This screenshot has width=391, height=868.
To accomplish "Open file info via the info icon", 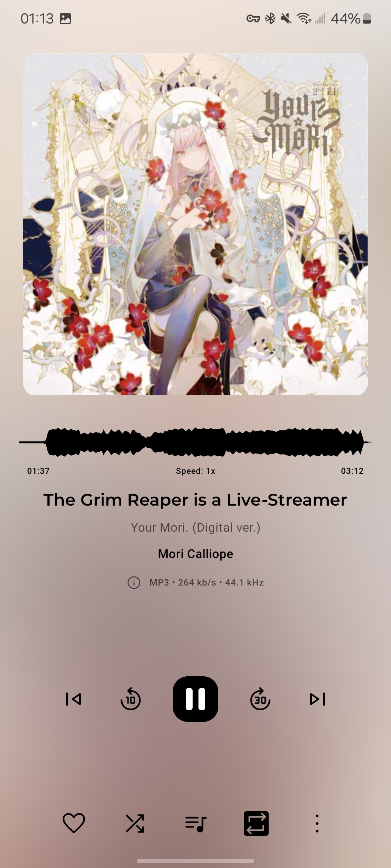I will point(134,583).
